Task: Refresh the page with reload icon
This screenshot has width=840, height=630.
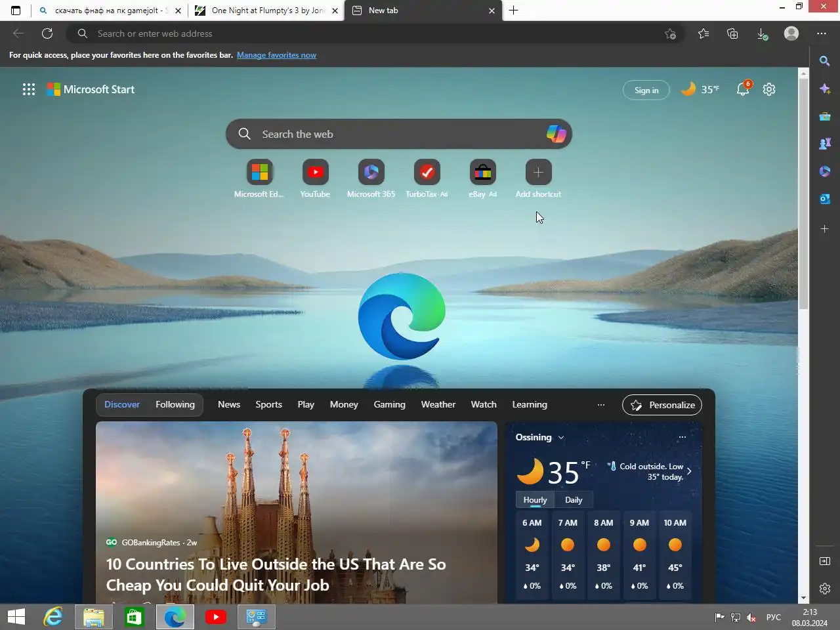Action: coord(47,33)
